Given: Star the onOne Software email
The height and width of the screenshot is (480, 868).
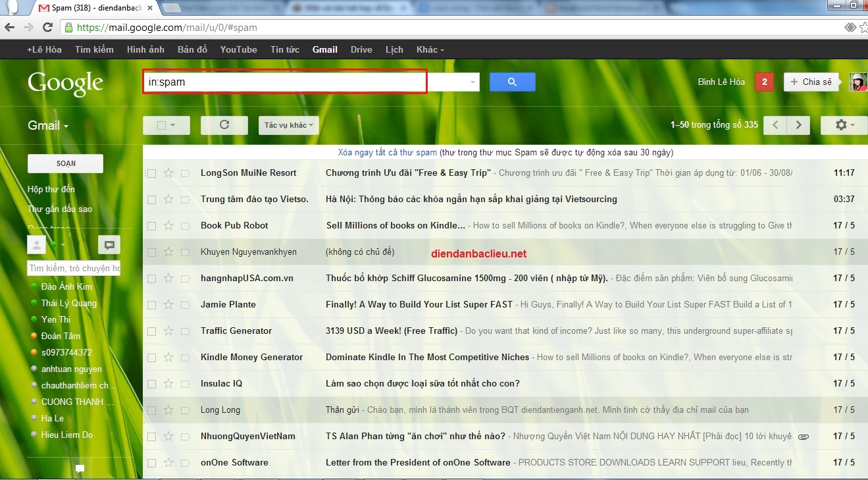Looking at the screenshot, I should [x=168, y=463].
